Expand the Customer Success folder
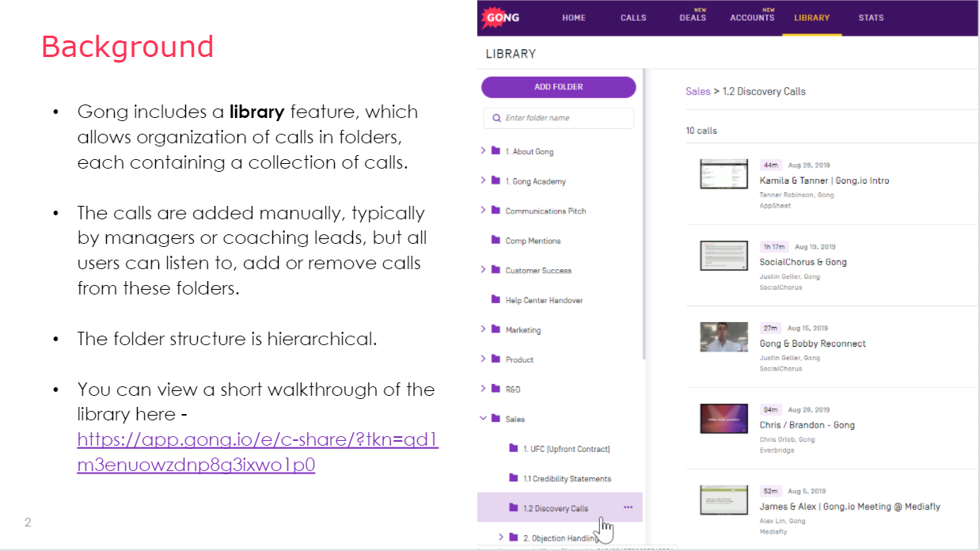Screen dimensions: 980x551 484,269
